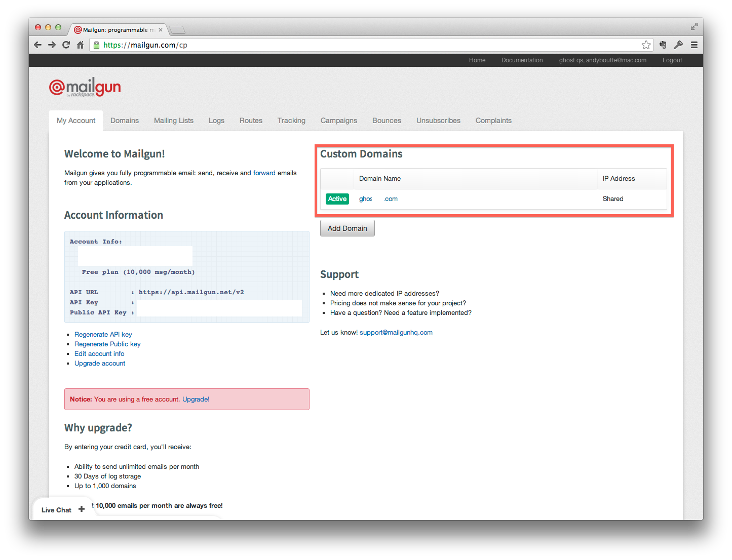Reload the Mailgun page

(66, 45)
